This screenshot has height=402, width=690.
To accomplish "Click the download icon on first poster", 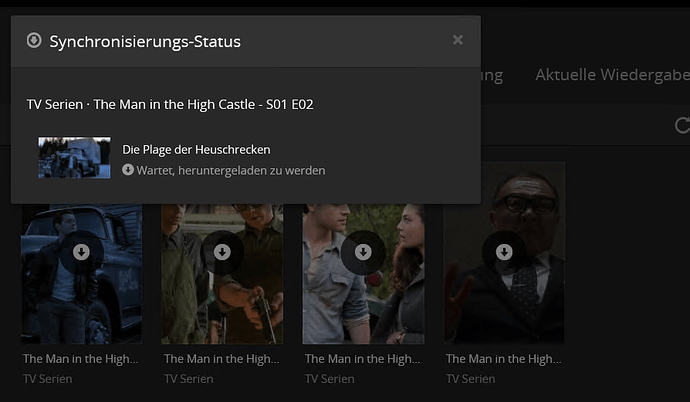I will coord(81,252).
